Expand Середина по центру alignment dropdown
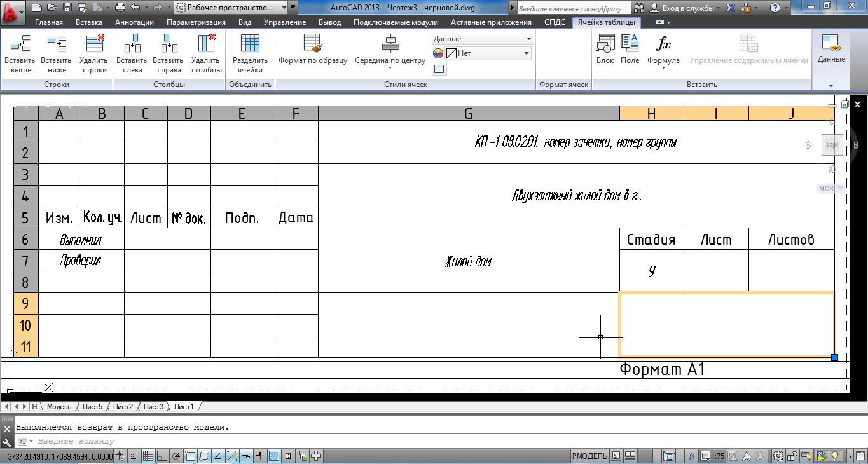The width and height of the screenshot is (868, 464). pos(390,69)
